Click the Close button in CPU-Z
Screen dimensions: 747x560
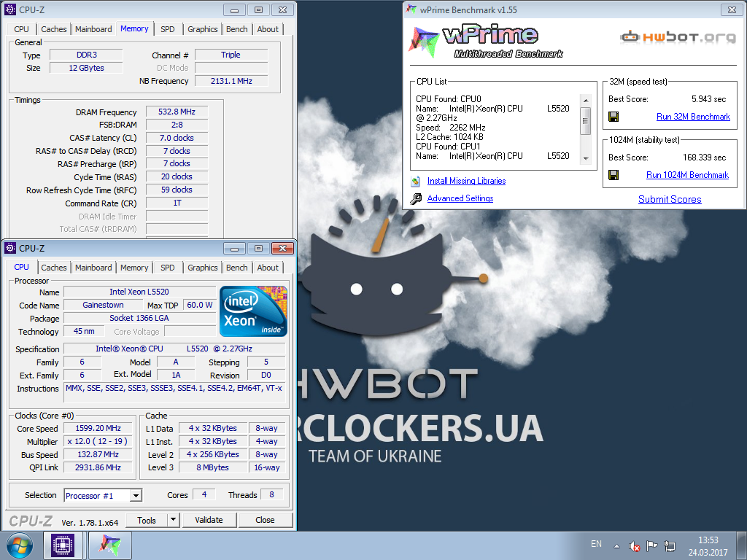[265, 520]
